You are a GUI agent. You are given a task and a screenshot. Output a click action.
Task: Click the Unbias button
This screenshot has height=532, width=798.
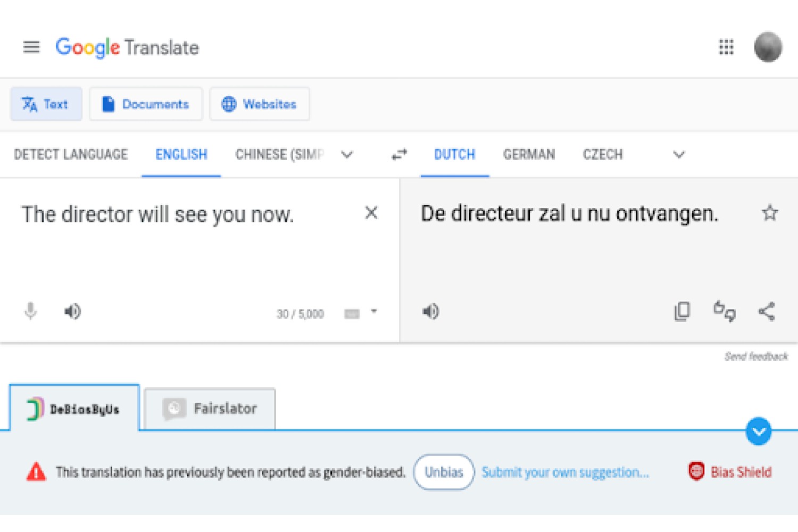[x=444, y=472]
